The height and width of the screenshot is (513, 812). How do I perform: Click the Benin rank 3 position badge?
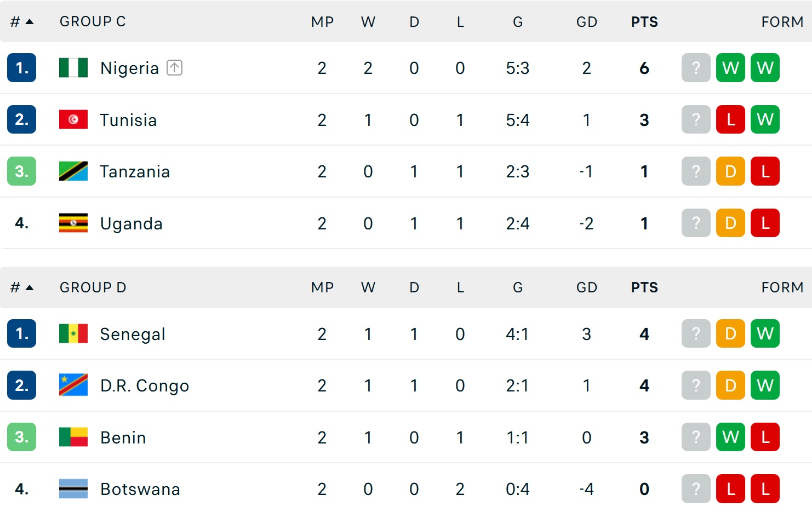pyautogui.click(x=21, y=437)
